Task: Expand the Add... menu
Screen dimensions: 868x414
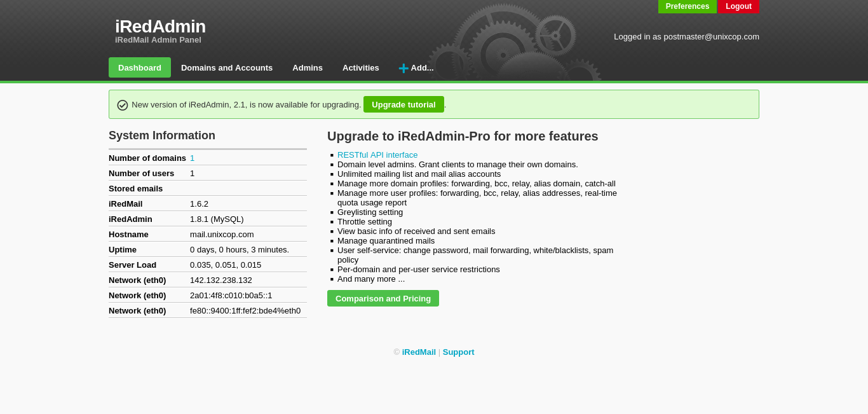Action: (416, 67)
